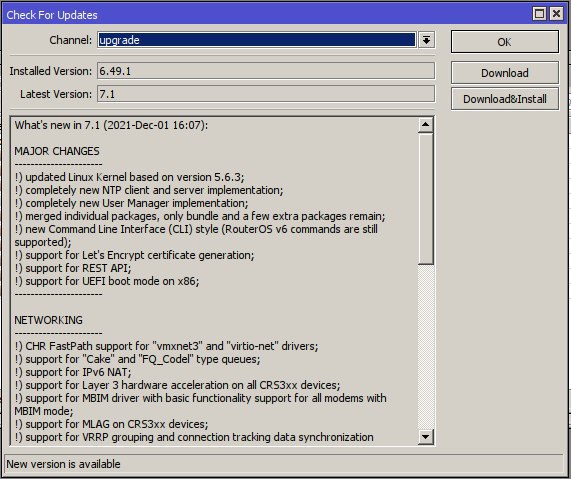Start Download&Install

(x=504, y=99)
